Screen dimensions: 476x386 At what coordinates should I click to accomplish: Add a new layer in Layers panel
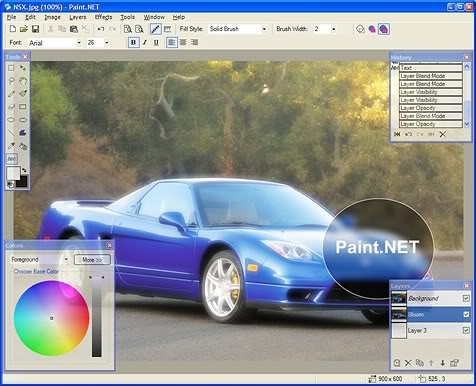coord(397,363)
